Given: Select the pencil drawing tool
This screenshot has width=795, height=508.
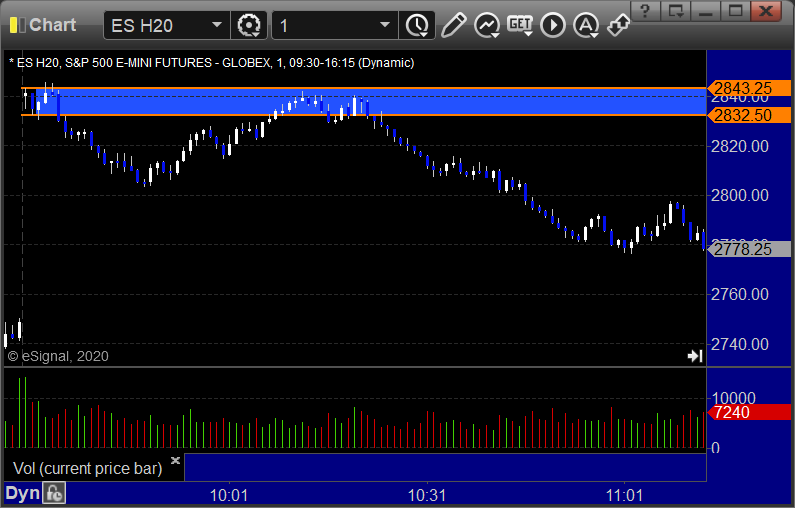Looking at the screenshot, I should (x=453, y=25).
